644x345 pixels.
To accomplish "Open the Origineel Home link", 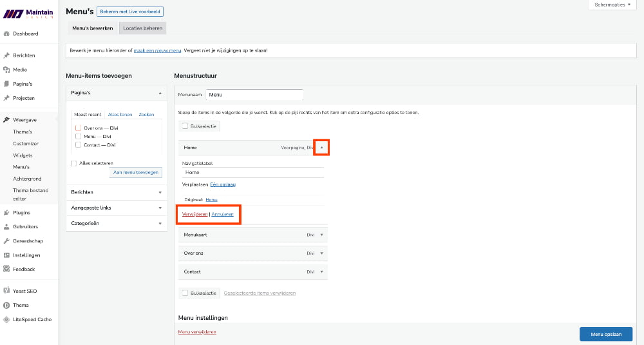I will (211, 200).
